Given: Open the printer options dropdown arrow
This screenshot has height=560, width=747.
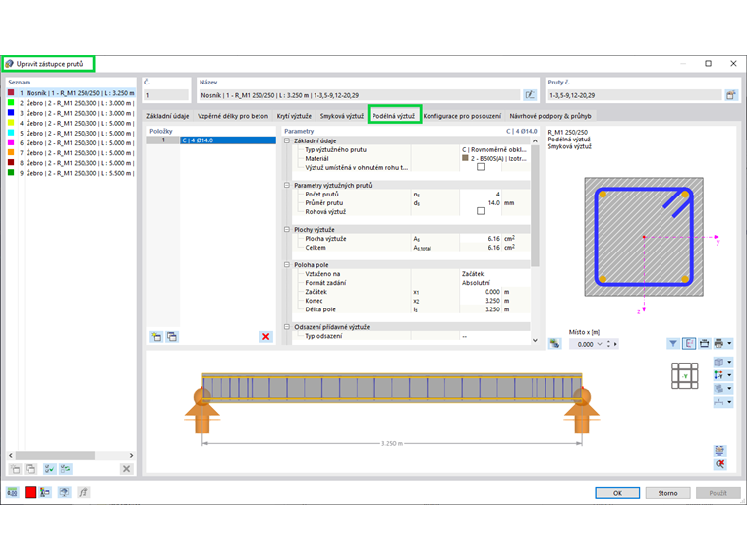Looking at the screenshot, I should 729,343.
